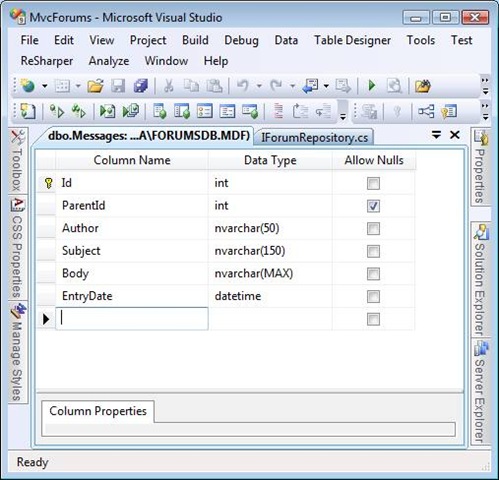Click the Paste clipboard icon
Screen dimensions: 499x480
(x=214, y=86)
